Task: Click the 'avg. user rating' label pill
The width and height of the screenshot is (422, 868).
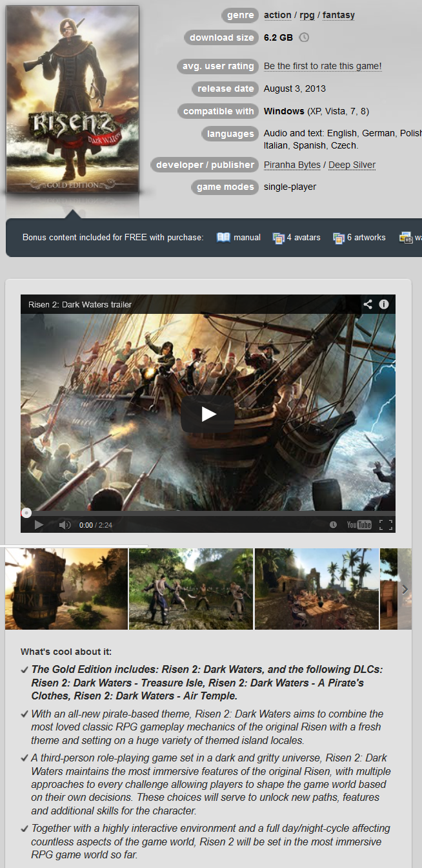Action: click(x=217, y=66)
